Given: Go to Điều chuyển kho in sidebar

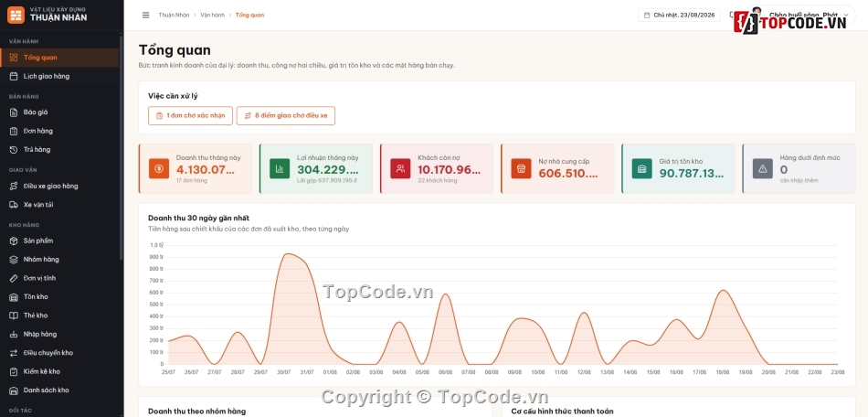Looking at the screenshot, I should [x=59, y=353].
